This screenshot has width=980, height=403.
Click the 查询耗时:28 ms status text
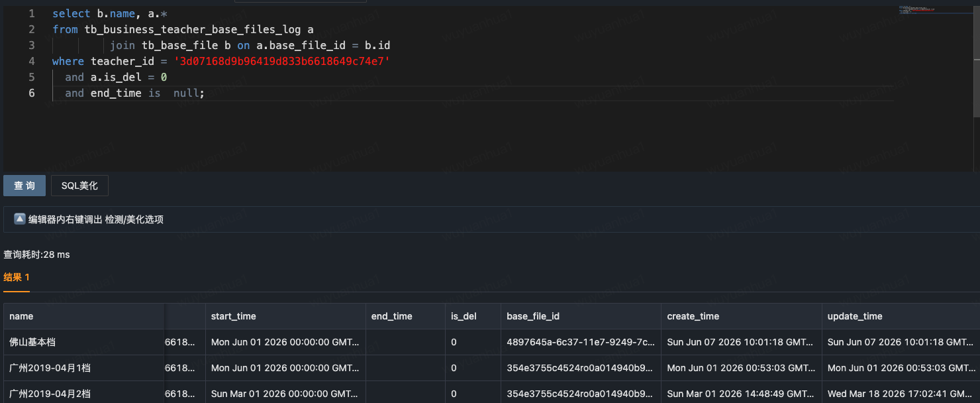(x=36, y=255)
